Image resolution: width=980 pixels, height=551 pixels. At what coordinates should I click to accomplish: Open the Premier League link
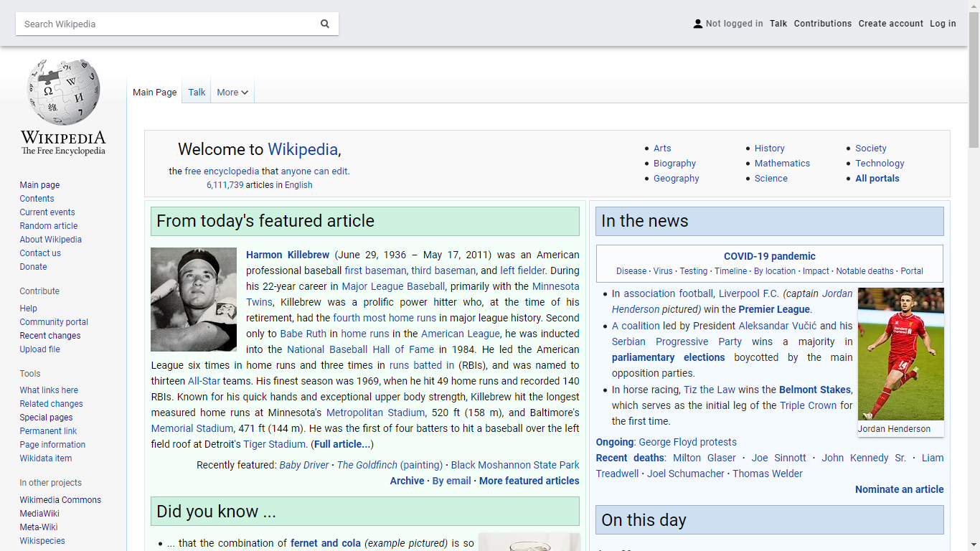tap(774, 309)
